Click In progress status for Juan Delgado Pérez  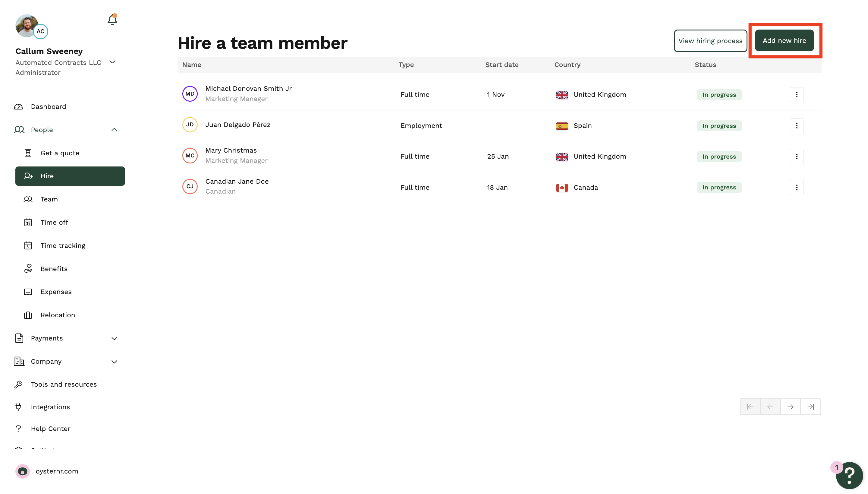(719, 126)
